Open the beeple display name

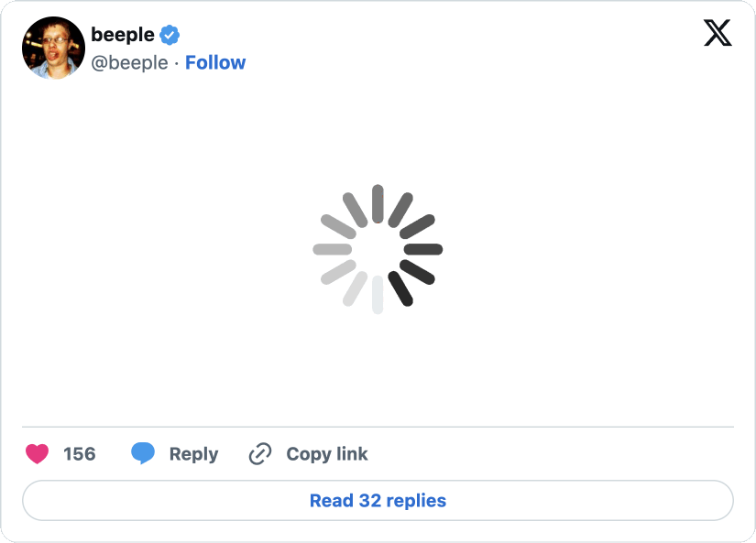tap(123, 36)
